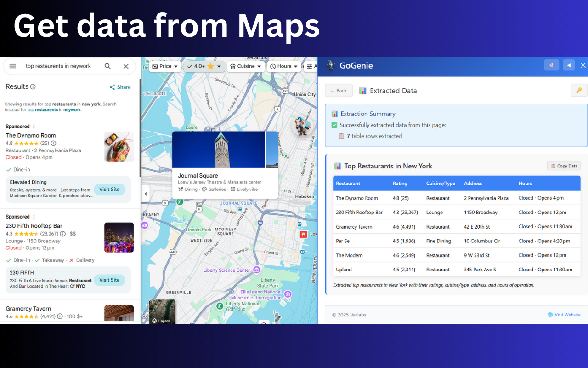Screen dimensions: 588x368
Task: Open the key icon settings in GoGenie
Action: 579,90
